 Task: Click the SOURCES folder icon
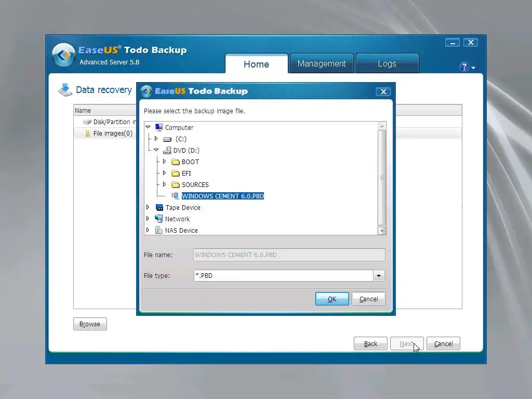(x=176, y=184)
